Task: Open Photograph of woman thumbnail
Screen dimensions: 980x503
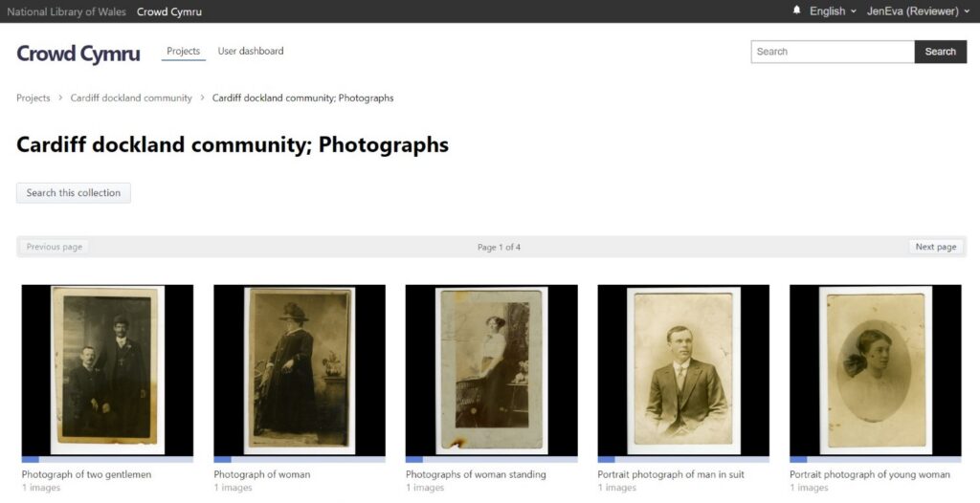Action: [x=300, y=370]
